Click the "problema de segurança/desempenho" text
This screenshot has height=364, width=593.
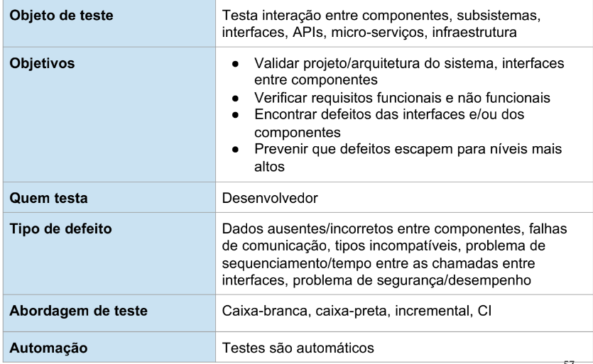click(412, 280)
